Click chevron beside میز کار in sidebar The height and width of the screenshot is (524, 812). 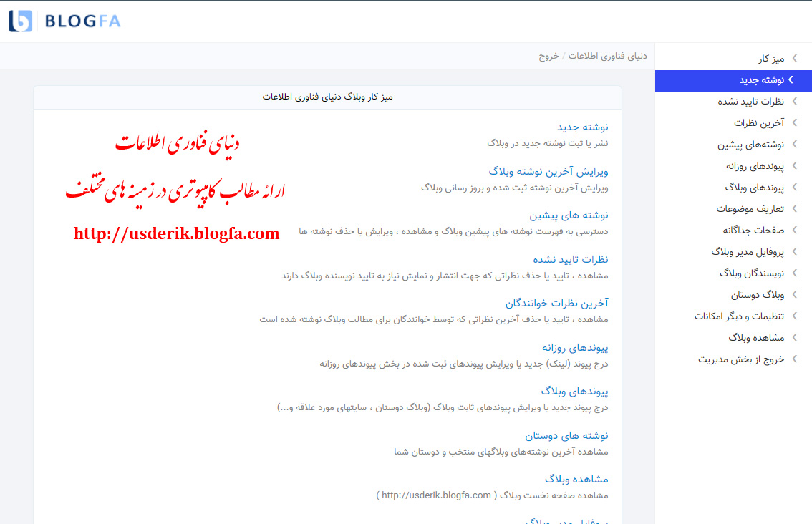[794, 59]
